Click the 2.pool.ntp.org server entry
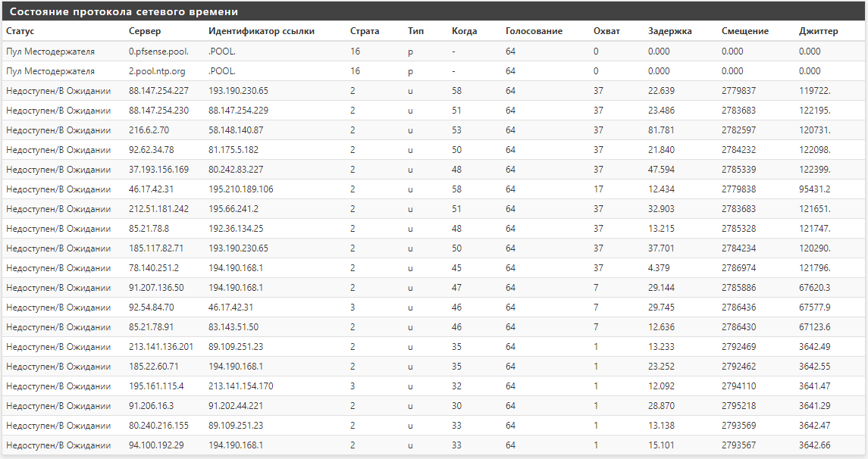 coord(157,71)
